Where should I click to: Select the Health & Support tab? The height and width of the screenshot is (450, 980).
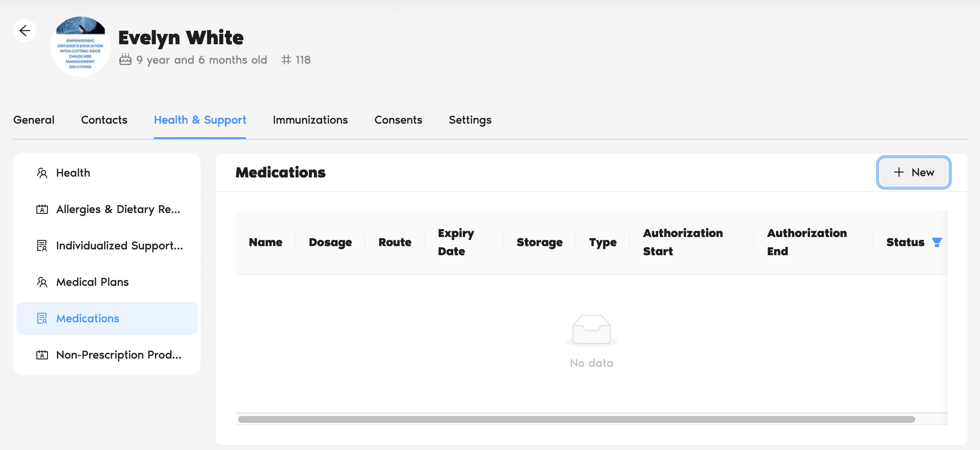click(x=200, y=120)
